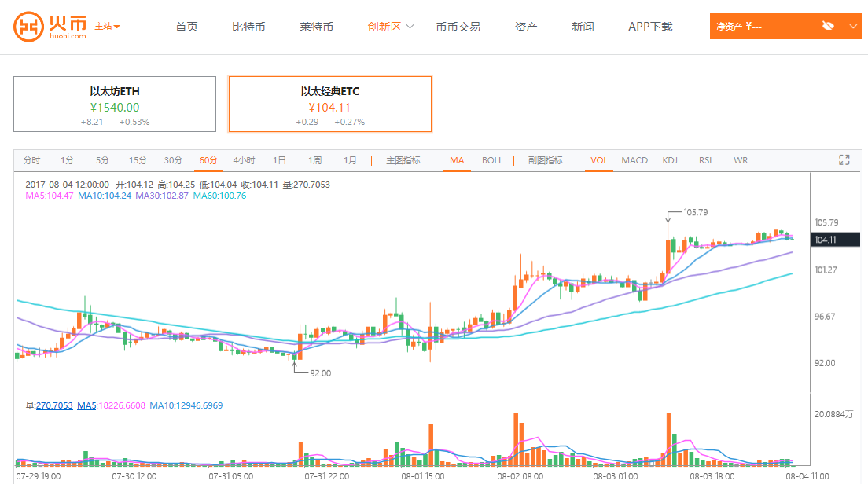The image size is (868, 484).
Task: Expand the 创新区 menu chevron
Action: 410,27
